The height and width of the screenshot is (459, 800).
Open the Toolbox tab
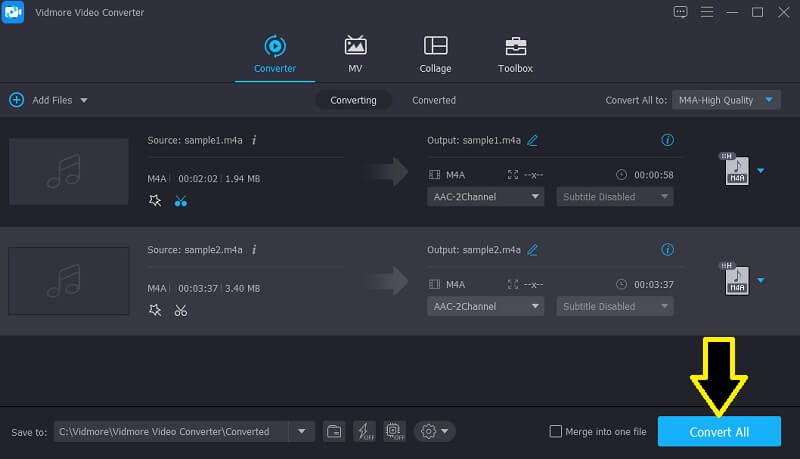pos(515,55)
